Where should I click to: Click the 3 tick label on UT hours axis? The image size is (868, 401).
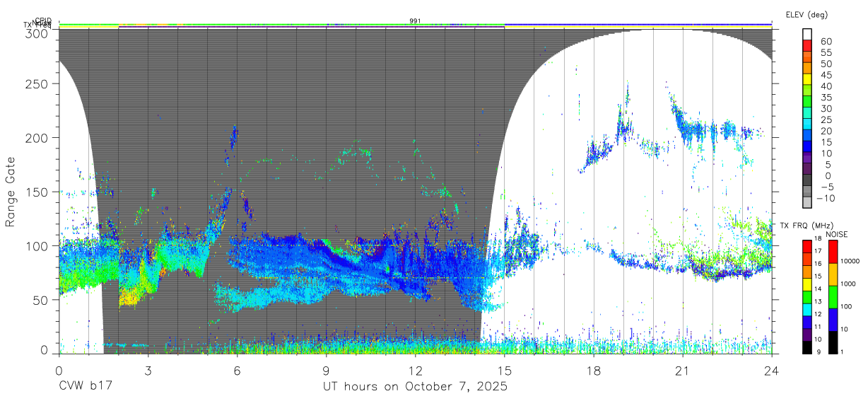tap(148, 371)
